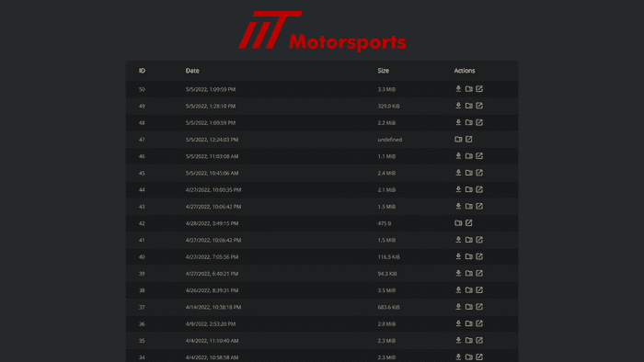Download the log in row 49
Image resolution: width=644 pixels, height=362 pixels.
(x=458, y=106)
